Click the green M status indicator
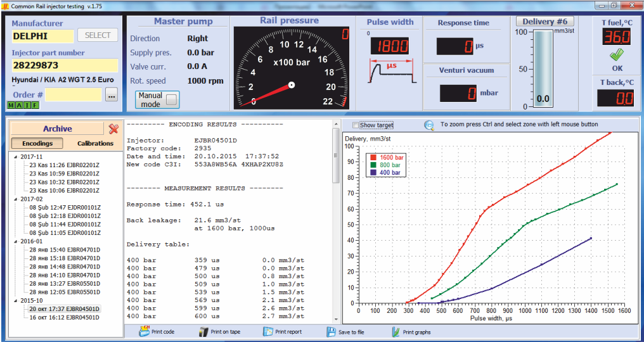This screenshot has width=644, height=342. (x=11, y=106)
